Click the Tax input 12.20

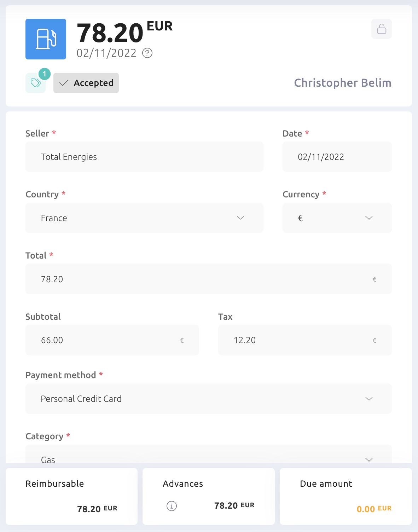coord(305,340)
